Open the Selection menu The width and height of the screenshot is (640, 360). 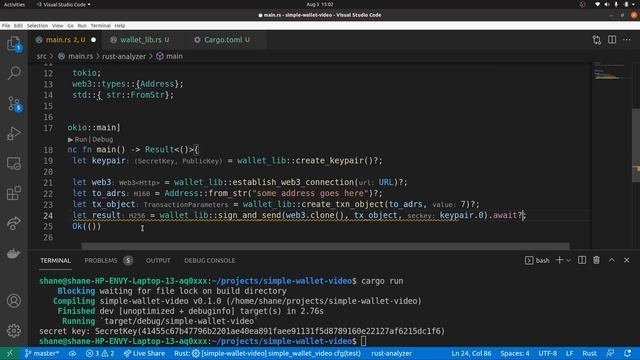pyautogui.click(x=37, y=25)
